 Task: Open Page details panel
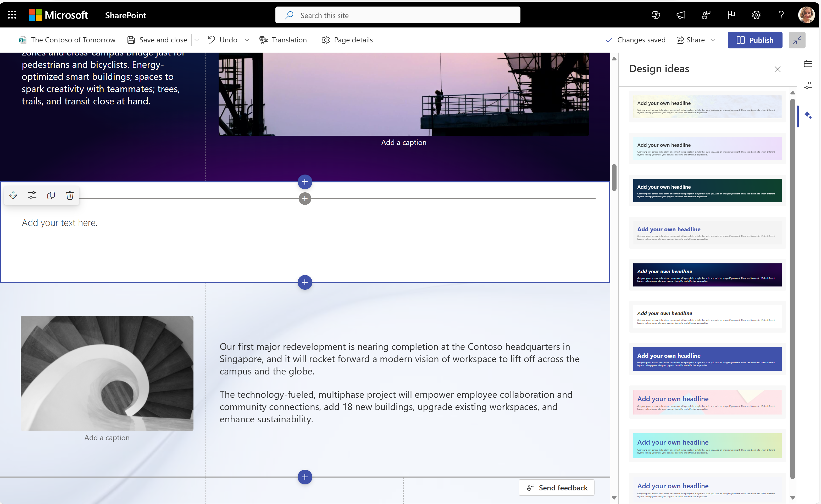pyautogui.click(x=347, y=40)
